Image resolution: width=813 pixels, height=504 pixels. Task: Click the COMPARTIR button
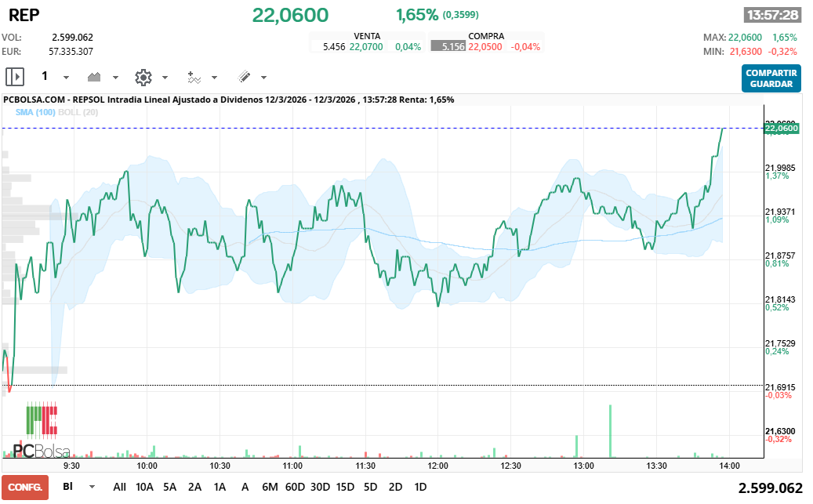(x=771, y=72)
